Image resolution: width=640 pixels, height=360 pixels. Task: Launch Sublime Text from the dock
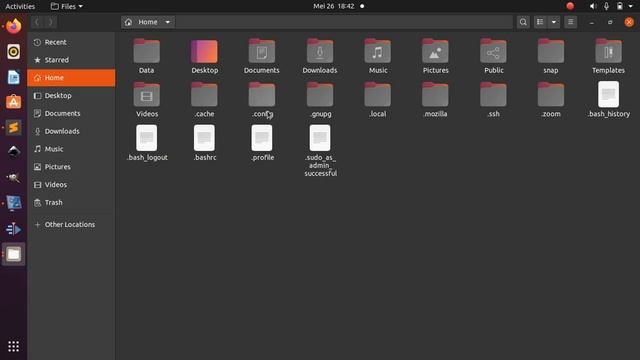pos(13,127)
